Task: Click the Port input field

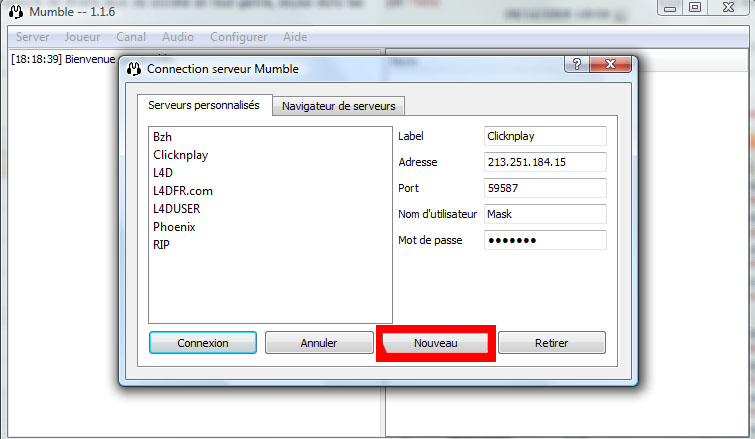Action: click(x=545, y=188)
